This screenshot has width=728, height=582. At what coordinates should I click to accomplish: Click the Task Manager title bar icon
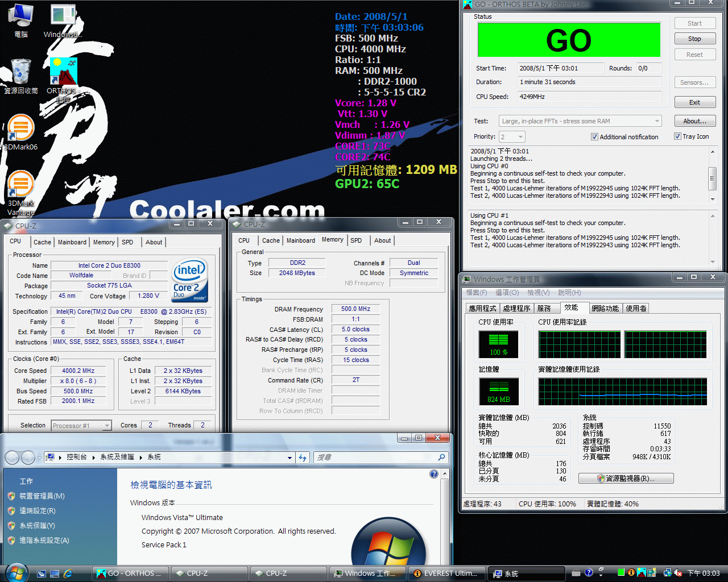(x=468, y=280)
